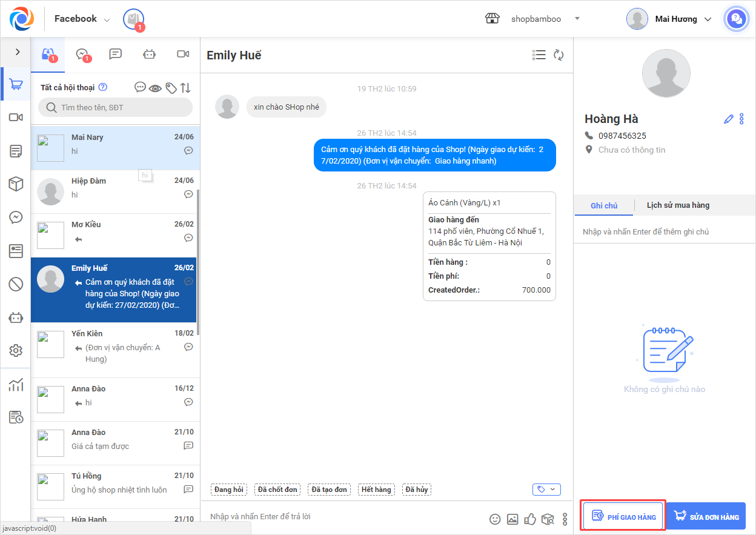Image resolution: width=756 pixels, height=535 pixels.
Task: Click the note input field
Action: (x=665, y=232)
